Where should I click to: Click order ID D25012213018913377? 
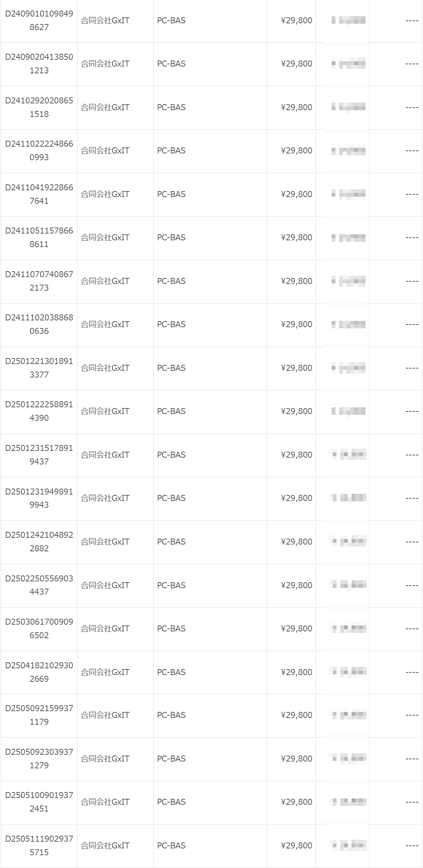coord(39,368)
